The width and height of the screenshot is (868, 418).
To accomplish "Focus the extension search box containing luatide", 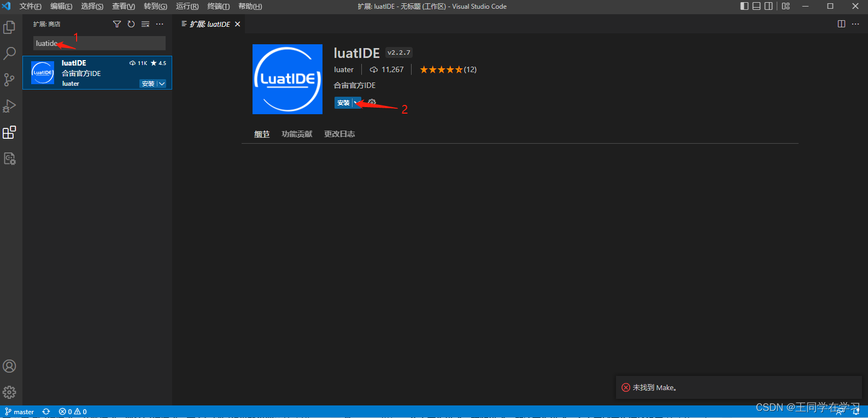I will [x=99, y=43].
